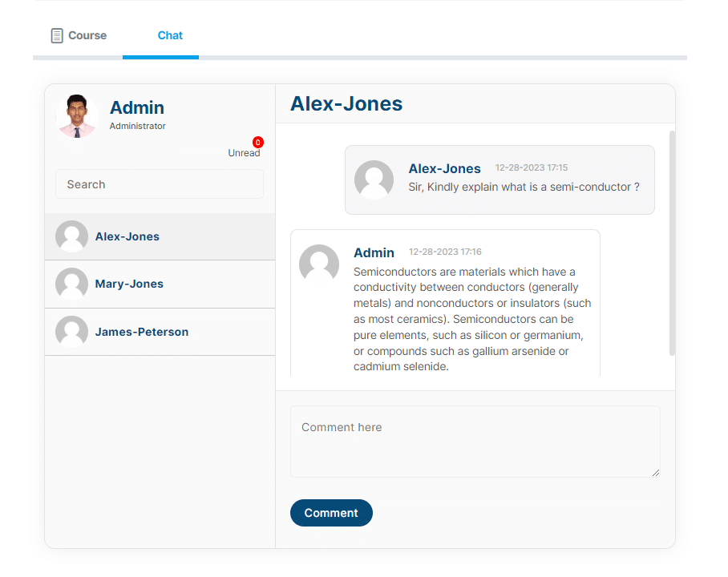Screen dimensions: 728x577
Task: Click the Semiconductors explanation reply text
Action: [x=472, y=319]
